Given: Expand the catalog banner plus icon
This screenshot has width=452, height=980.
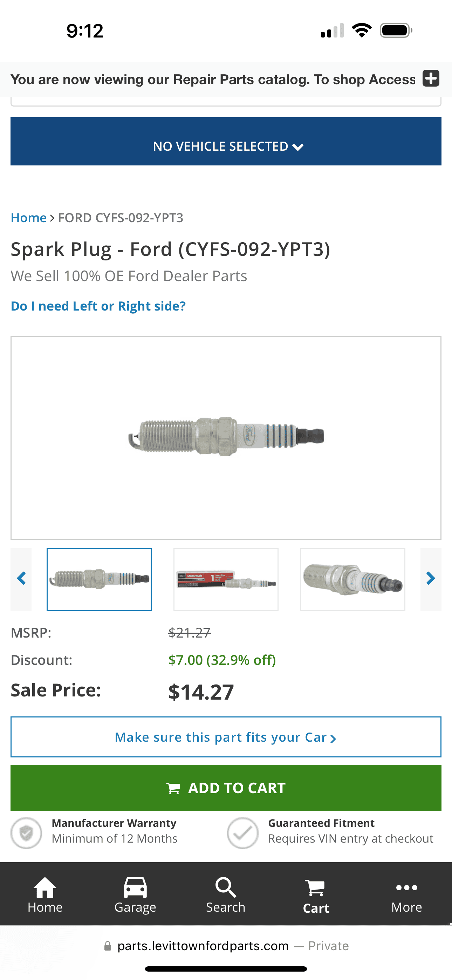Looking at the screenshot, I should 431,79.
